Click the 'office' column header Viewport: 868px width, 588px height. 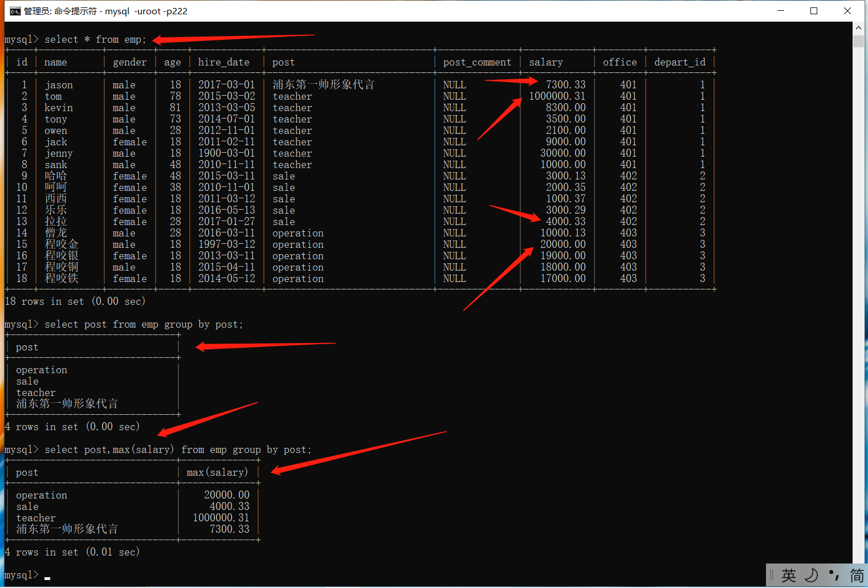tap(620, 62)
